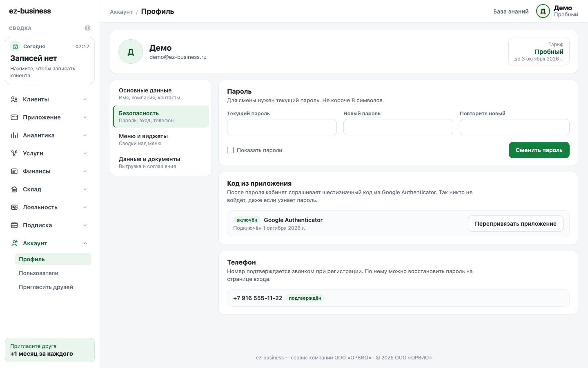This screenshot has height=368, width=588.
Task: Collapse the Аккаунт section chevron
Action: (x=85, y=243)
